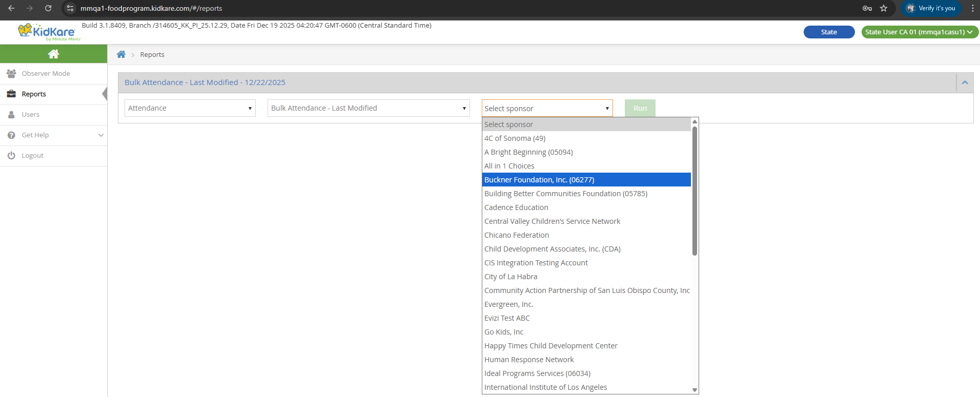Click the sponsor list scroll-down arrow
The height and width of the screenshot is (397, 980).
[x=695, y=390]
